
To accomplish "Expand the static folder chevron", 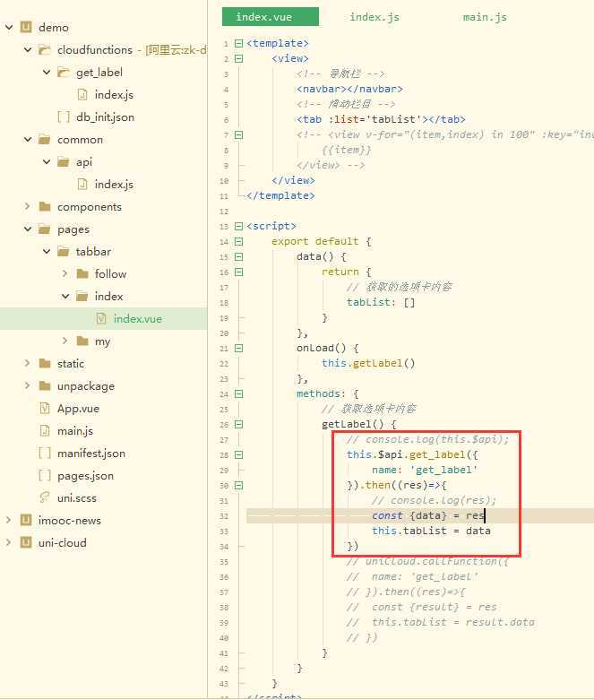I will point(28,363).
